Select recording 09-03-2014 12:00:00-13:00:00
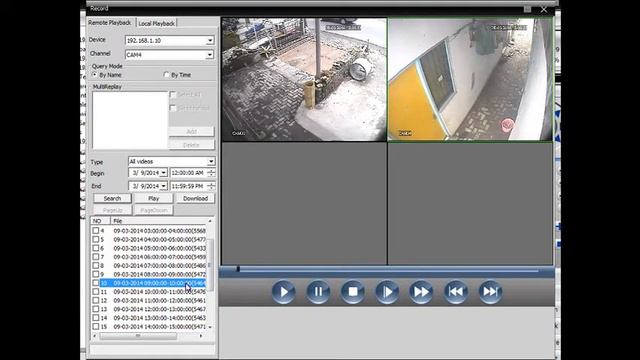 coord(159,309)
